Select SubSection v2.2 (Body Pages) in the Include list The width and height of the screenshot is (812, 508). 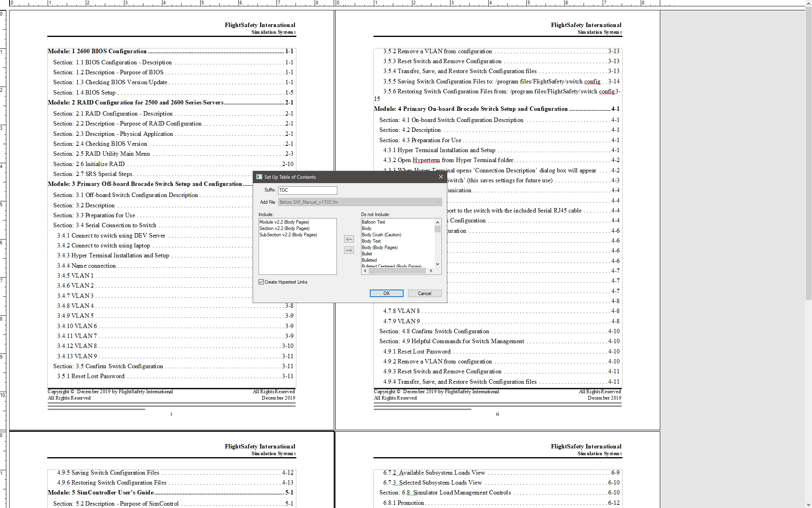pos(288,235)
